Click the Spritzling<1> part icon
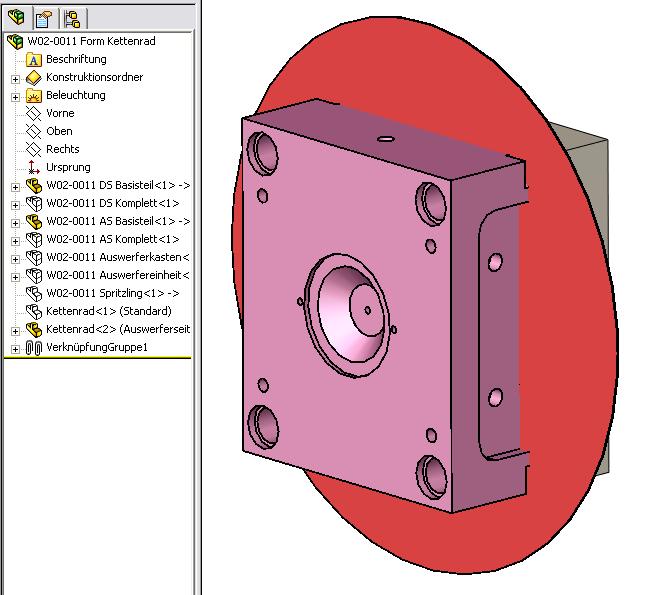656x595 pixels. click(x=34, y=294)
